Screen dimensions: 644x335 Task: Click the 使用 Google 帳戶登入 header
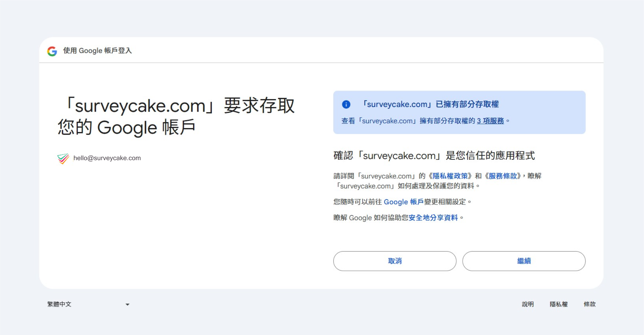point(97,51)
